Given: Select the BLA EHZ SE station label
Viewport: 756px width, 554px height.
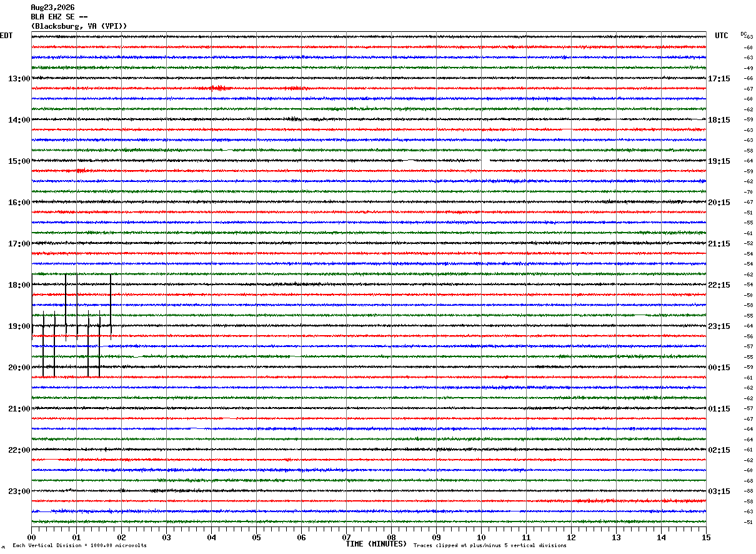Looking at the screenshot, I should pos(59,17).
